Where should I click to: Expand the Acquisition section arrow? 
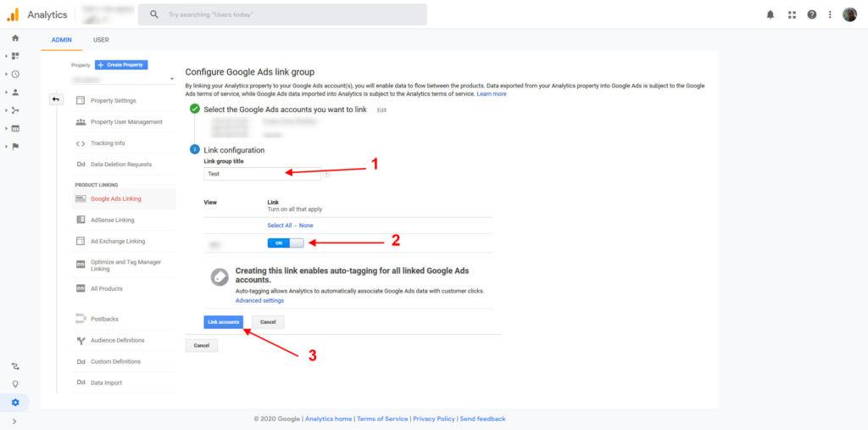pyautogui.click(x=6, y=110)
